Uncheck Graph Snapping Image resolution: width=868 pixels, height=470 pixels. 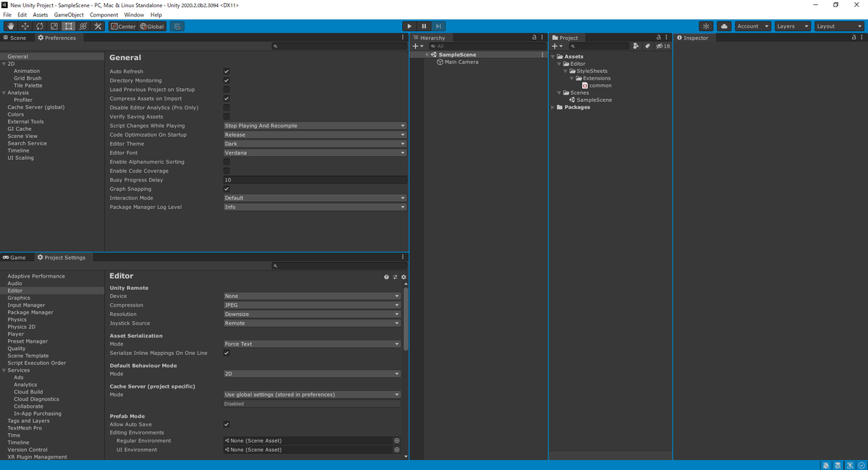(x=226, y=189)
